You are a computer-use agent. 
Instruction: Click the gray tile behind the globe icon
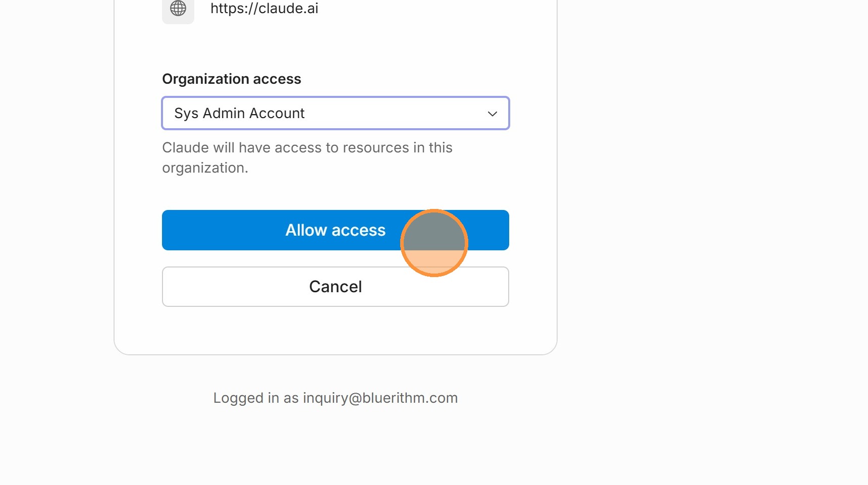(x=178, y=10)
